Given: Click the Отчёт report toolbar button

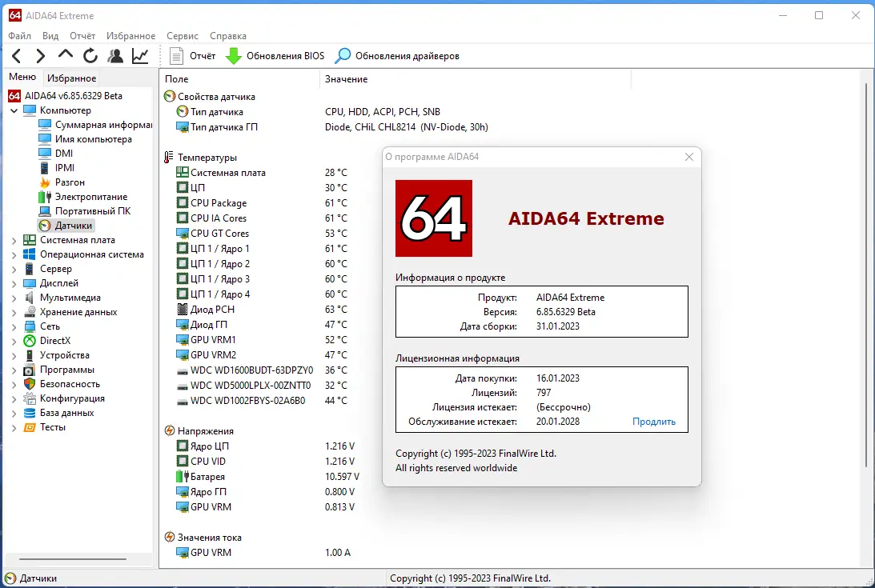Looking at the screenshot, I should coord(192,56).
